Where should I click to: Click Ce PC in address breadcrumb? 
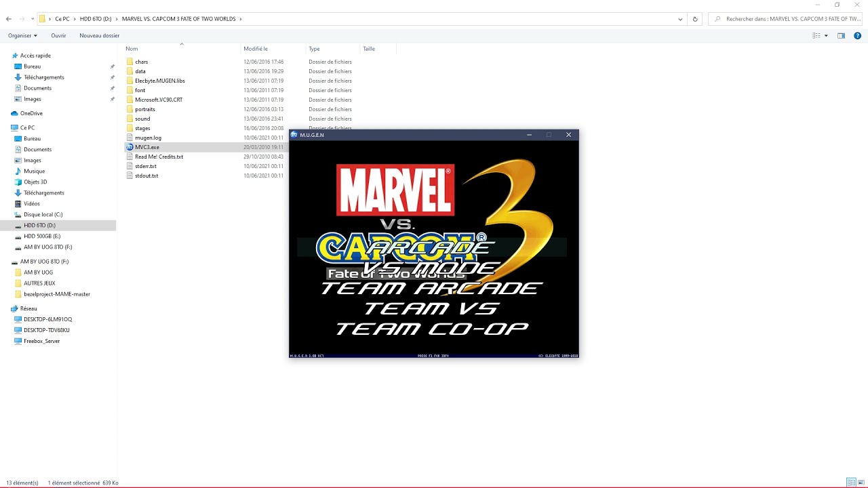click(x=62, y=19)
